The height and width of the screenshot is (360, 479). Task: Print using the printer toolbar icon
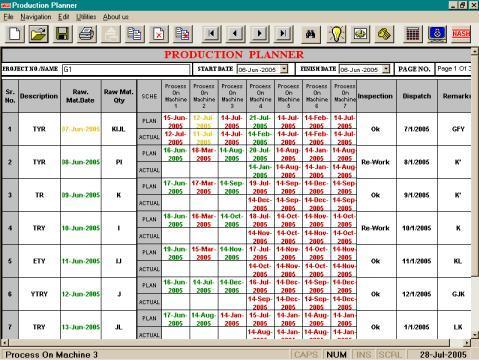click(87, 34)
